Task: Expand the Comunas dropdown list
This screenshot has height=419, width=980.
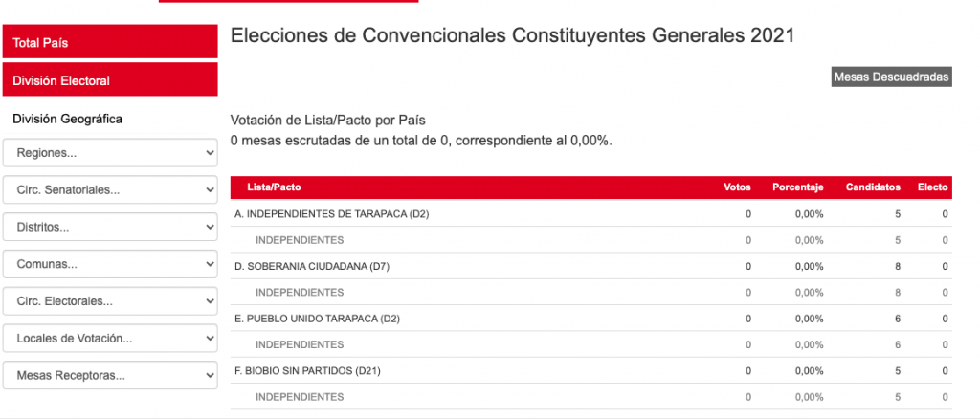Action: (110, 264)
